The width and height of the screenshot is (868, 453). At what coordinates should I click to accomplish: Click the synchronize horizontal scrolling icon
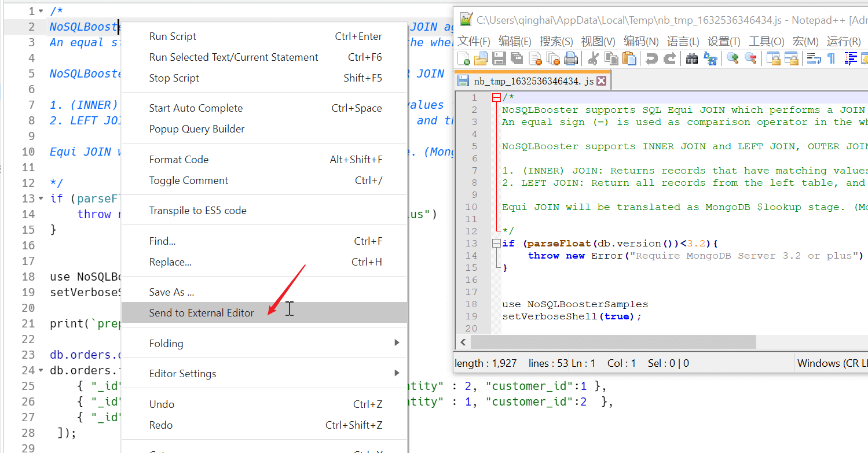[x=791, y=58]
